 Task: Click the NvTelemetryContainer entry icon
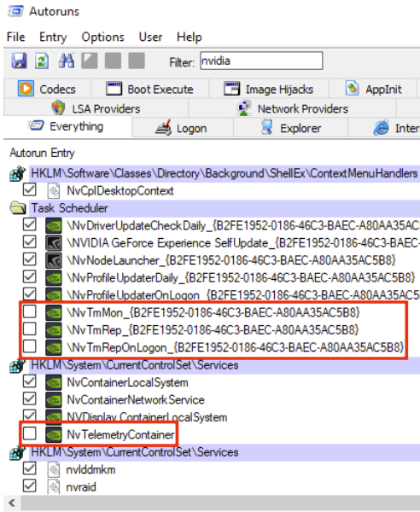(53, 434)
